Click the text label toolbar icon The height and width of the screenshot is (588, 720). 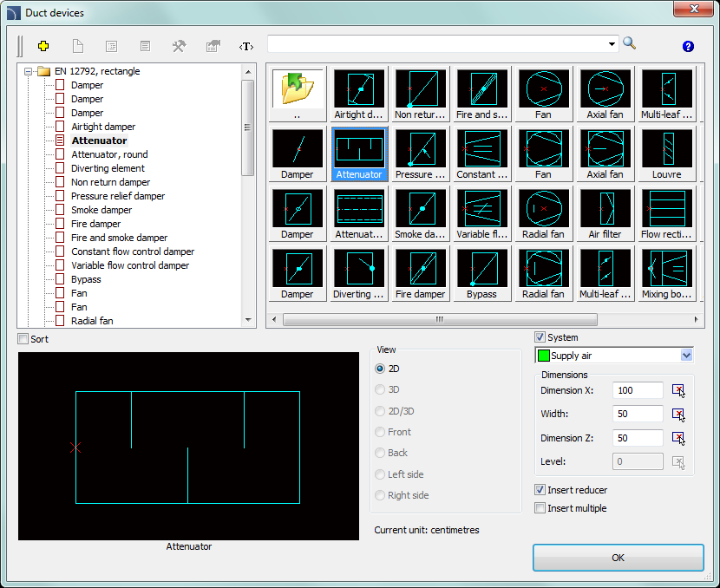[x=246, y=46]
